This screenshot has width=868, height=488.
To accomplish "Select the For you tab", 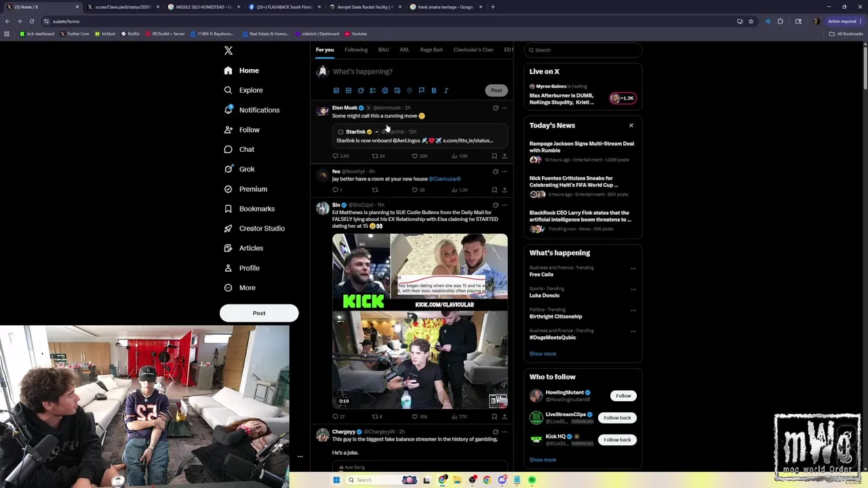I will tap(325, 50).
